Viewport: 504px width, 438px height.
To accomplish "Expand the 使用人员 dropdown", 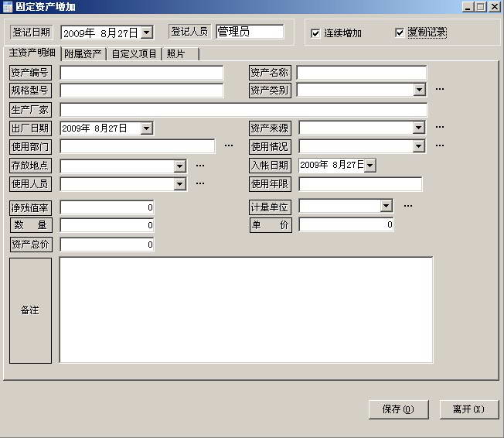I will 179,184.
